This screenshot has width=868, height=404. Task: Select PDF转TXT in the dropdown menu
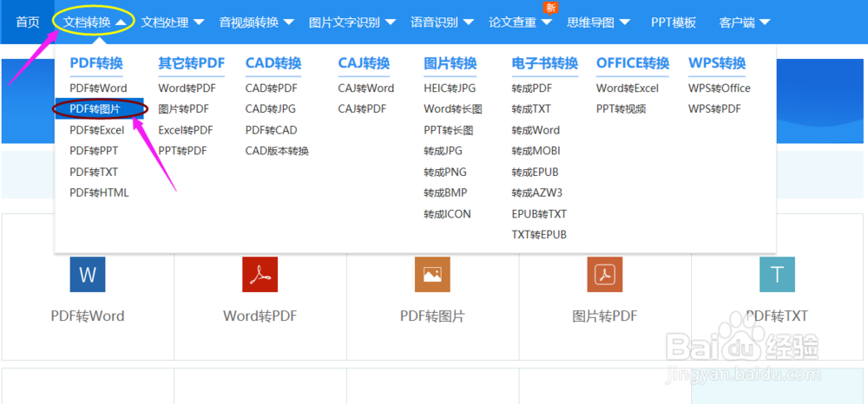click(94, 172)
